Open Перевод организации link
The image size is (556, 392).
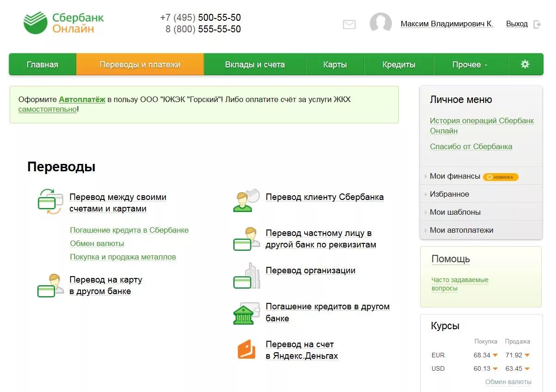(311, 271)
